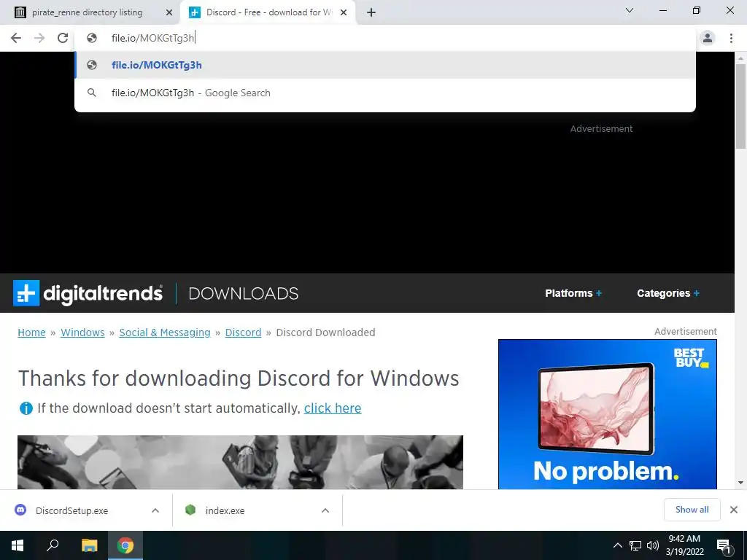
Task: Select the file.io/MOKGtTg3h URL suggestion
Action: (385, 65)
